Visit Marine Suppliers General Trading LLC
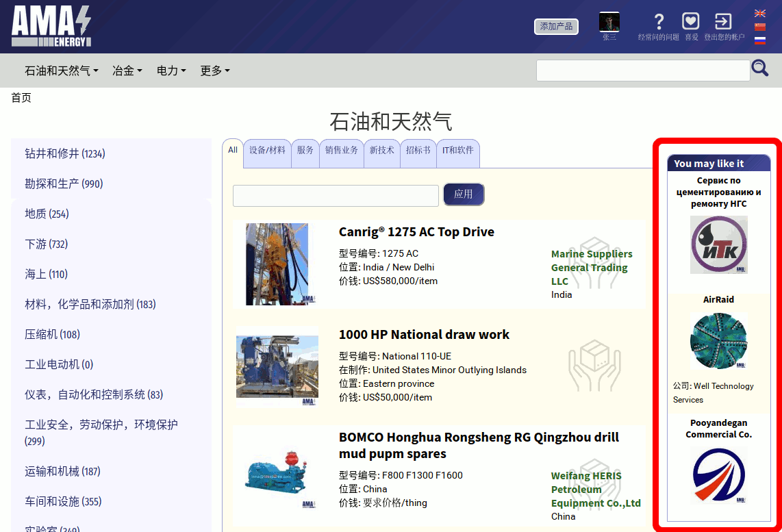The height and width of the screenshot is (532, 782). click(x=592, y=268)
